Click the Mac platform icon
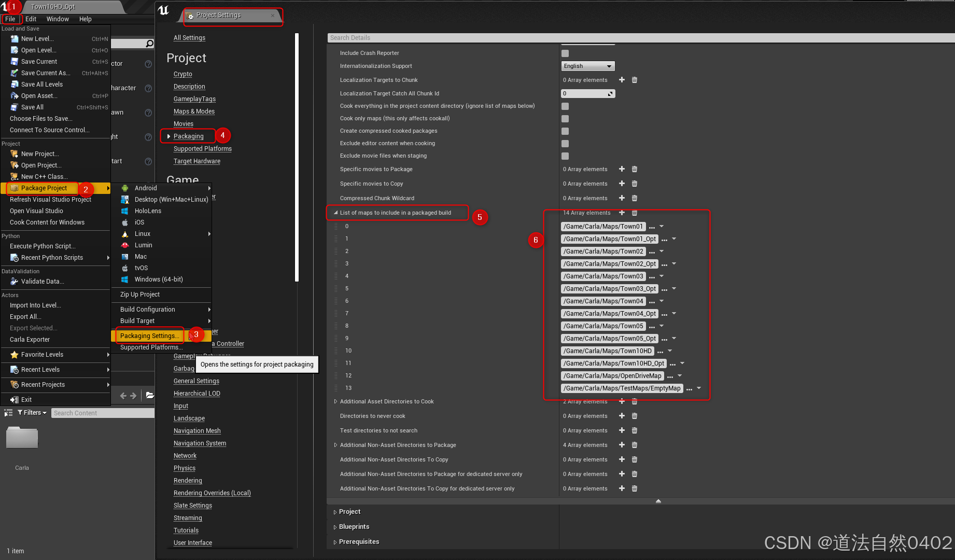 [x=125, y=257]
